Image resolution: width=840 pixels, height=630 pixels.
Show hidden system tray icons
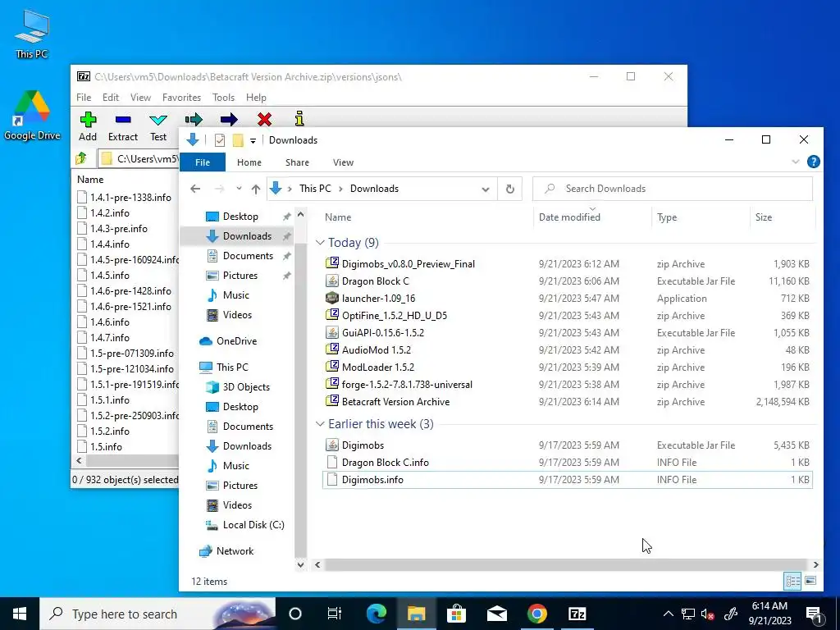click(x=668, y=614)
